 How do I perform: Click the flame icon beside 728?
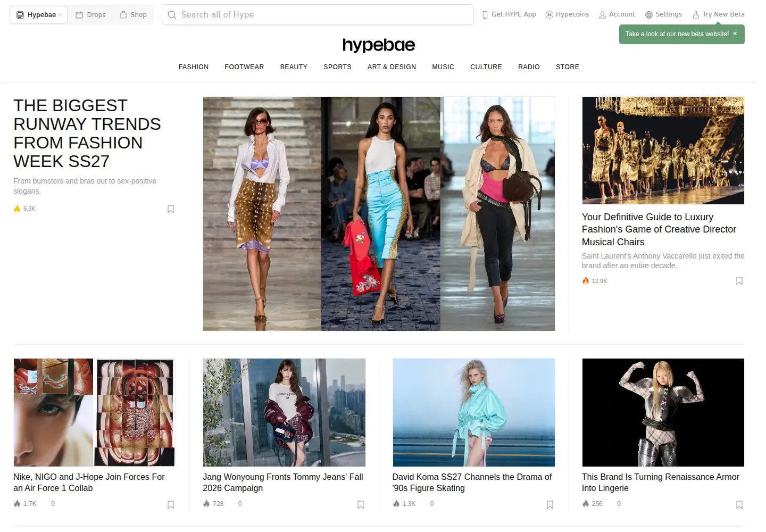point(206,504)
